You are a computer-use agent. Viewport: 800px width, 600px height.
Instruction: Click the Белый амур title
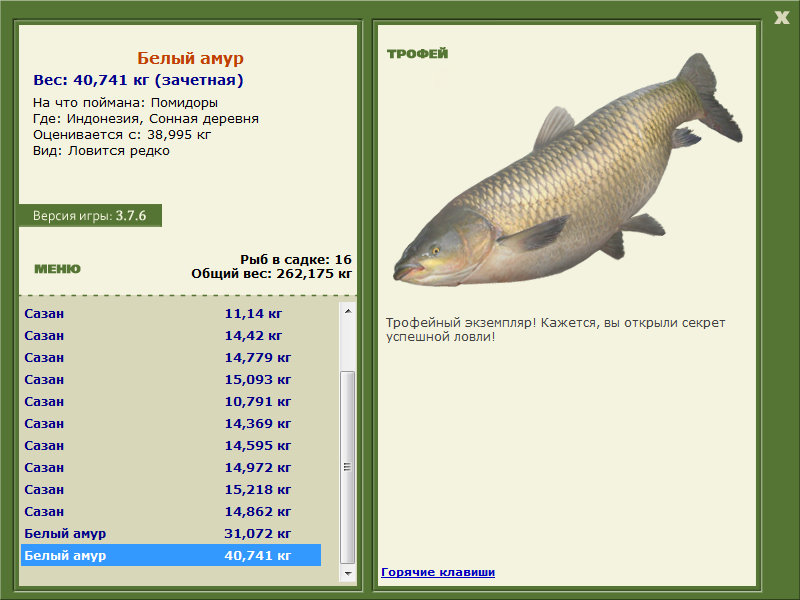(190, 58)
